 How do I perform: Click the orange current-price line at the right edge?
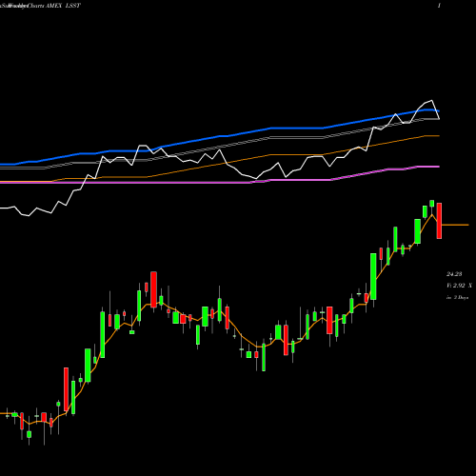(x=455, y=225)
